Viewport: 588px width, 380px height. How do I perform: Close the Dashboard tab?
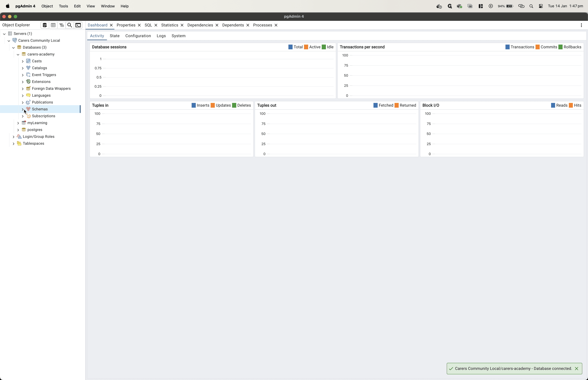point(111,25)
